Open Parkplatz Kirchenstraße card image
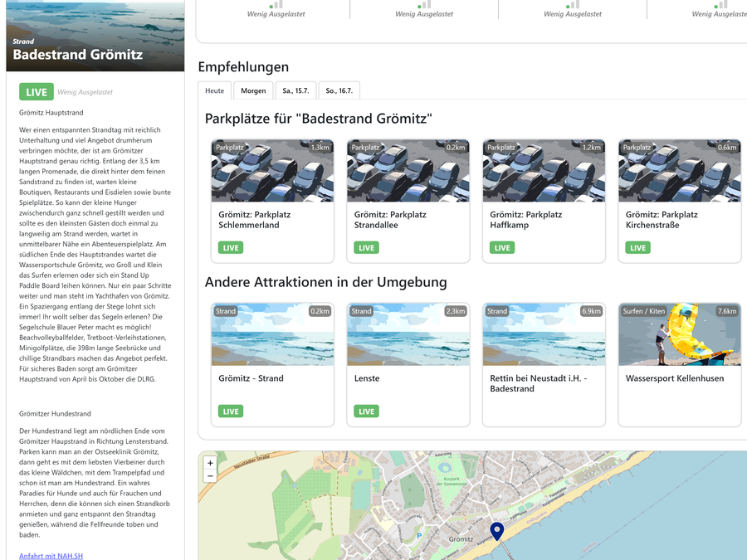 pyautogui.click(x=680, y=171)
